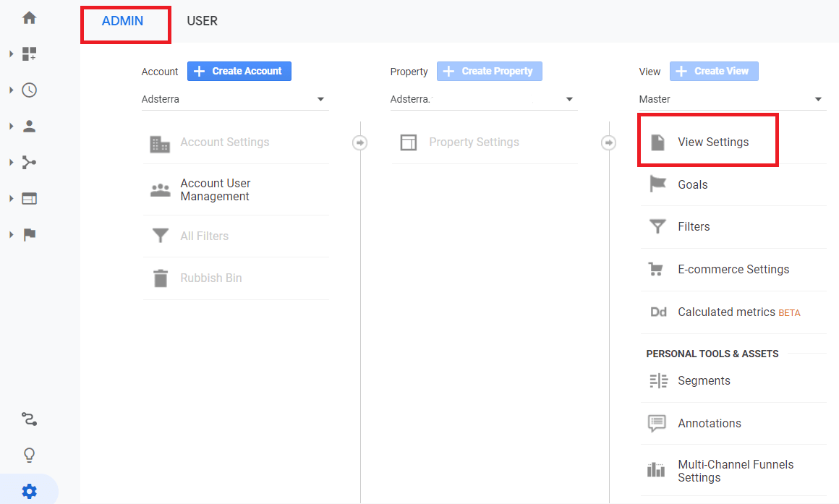Open the Audience reports person icon

(28, 126)
